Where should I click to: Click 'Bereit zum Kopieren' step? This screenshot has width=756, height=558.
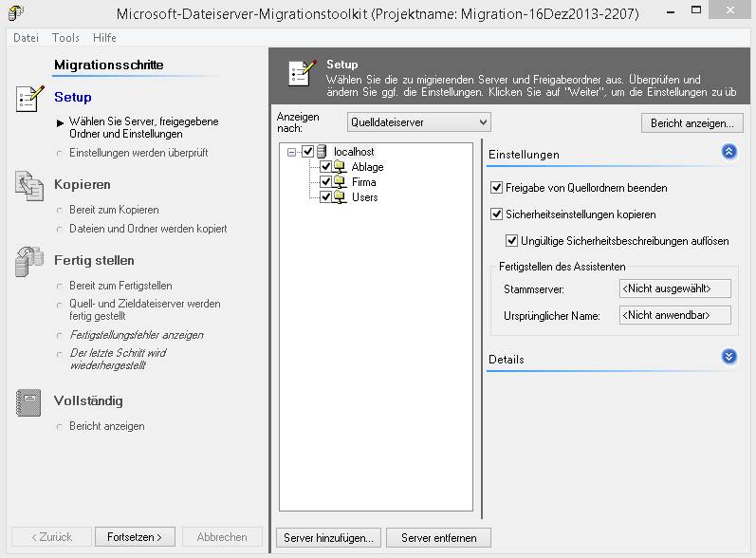pos(114,210)
